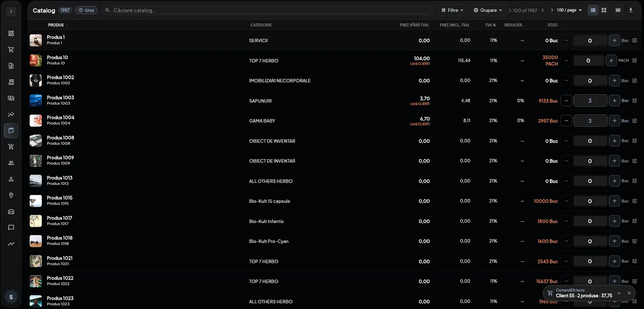Viewport: 644px width, 309px height.
Task: Open the chat messages sidebar icon
Action: pos(11,228)
